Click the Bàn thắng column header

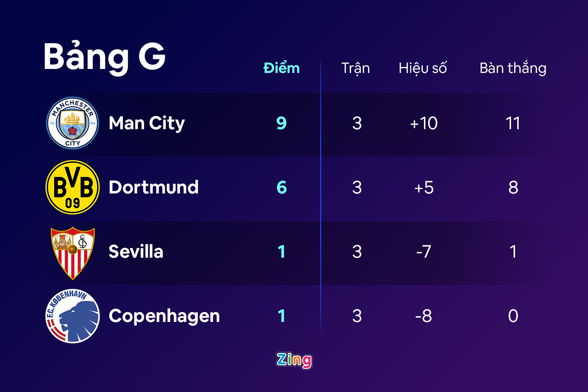(x=513, y=68)
